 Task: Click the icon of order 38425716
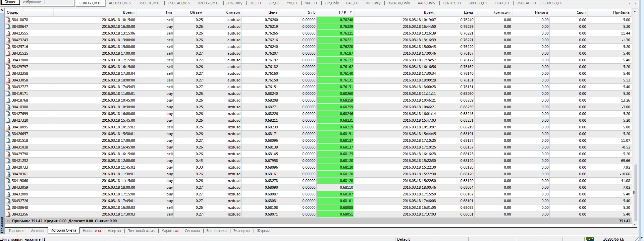[x=8, y=47]
